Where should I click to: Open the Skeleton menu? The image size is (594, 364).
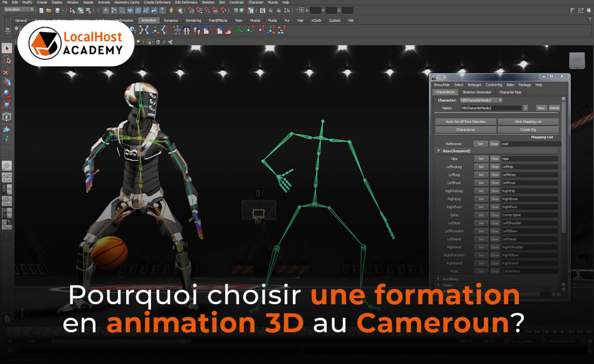coord(208,2)
